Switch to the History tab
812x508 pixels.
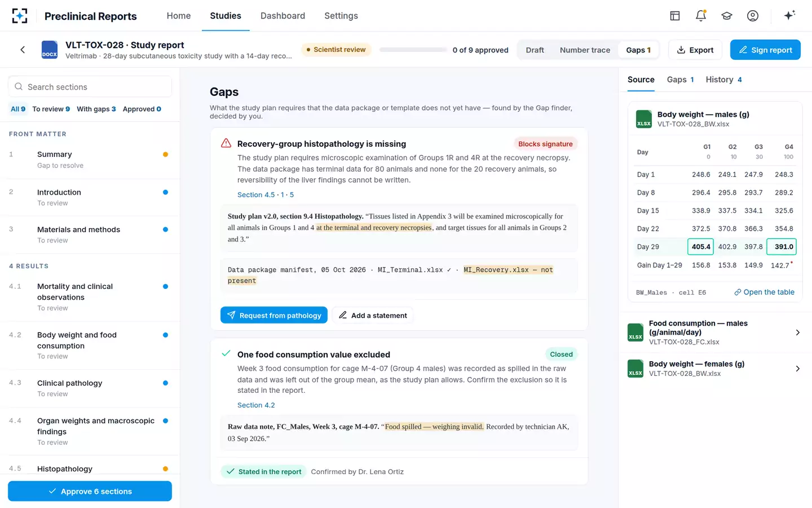723,80
